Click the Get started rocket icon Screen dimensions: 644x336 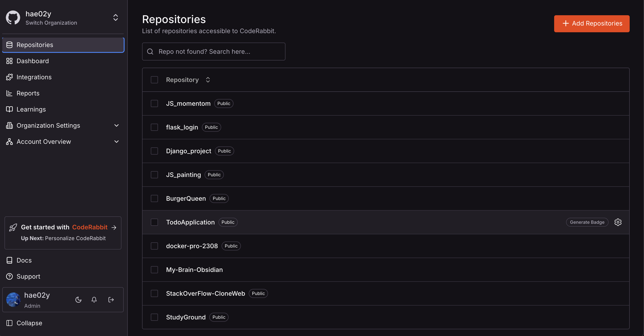coord(13,227)
